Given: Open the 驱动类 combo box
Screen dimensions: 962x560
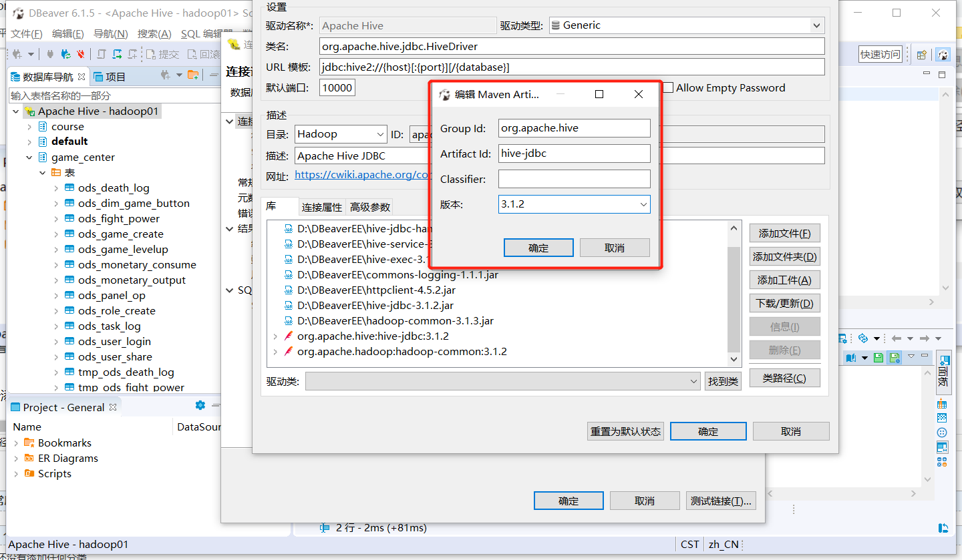Looking at the screenshot, I should 503,382.
